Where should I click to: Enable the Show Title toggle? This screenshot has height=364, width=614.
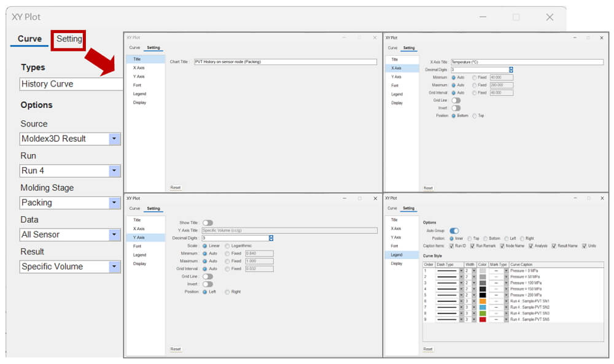208,223
